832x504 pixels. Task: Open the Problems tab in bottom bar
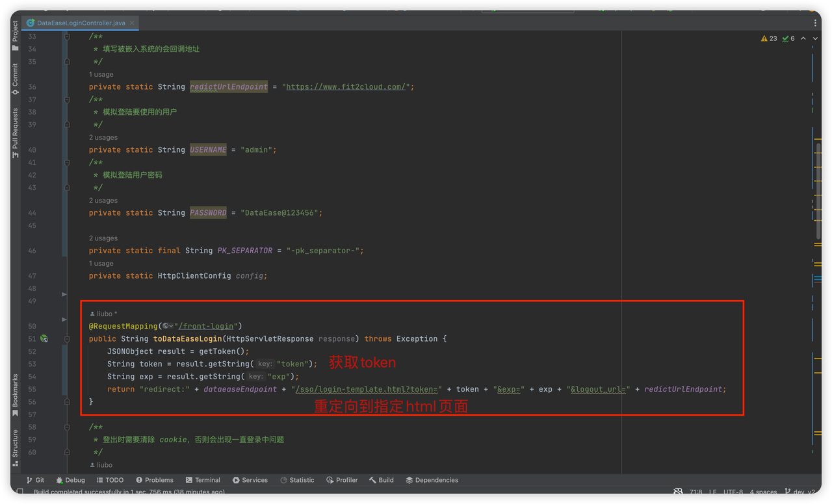click(x=155, y=480)
